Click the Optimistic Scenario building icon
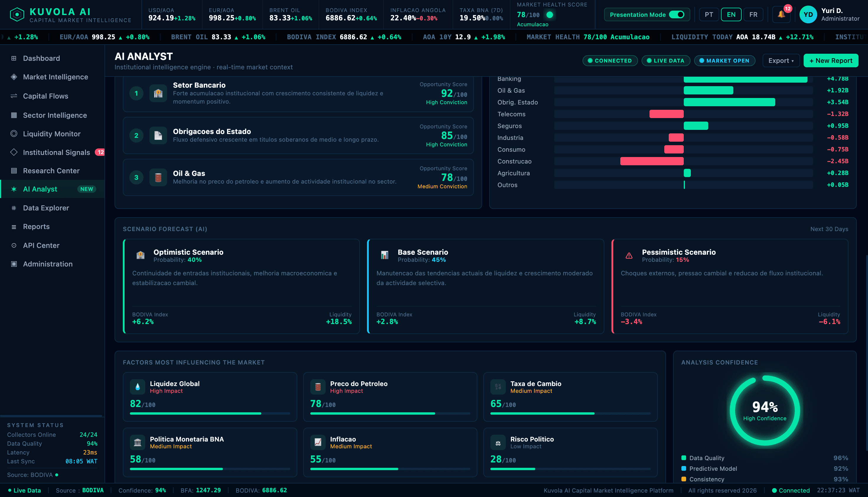 tap(140, 255)
